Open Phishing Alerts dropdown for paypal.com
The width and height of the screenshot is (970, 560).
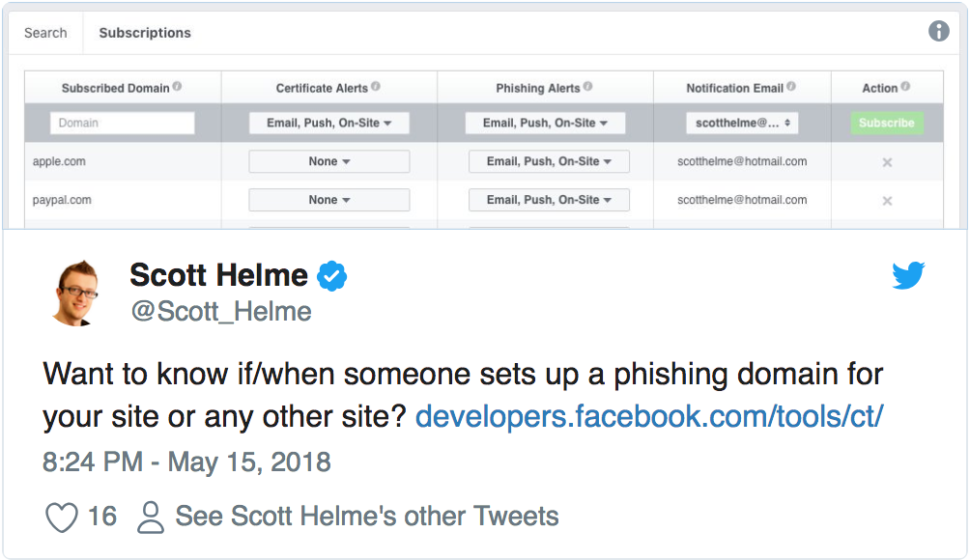click(x=549, y=200)
